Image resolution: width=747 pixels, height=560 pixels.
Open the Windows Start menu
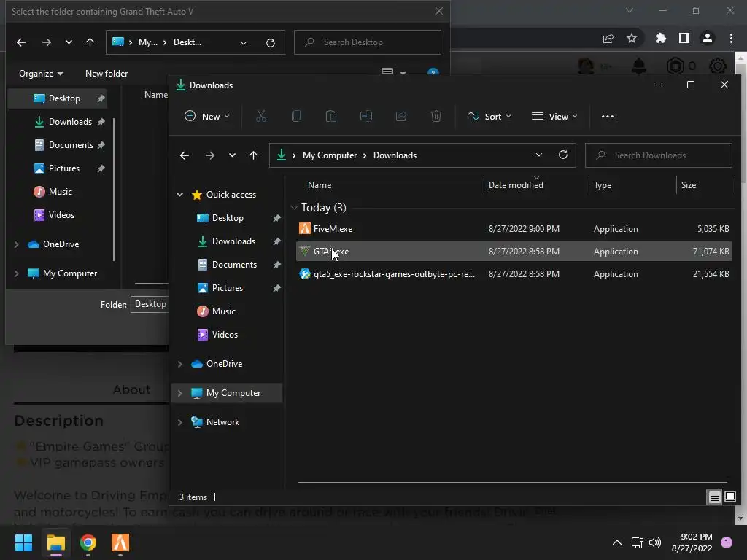point(23,542)
